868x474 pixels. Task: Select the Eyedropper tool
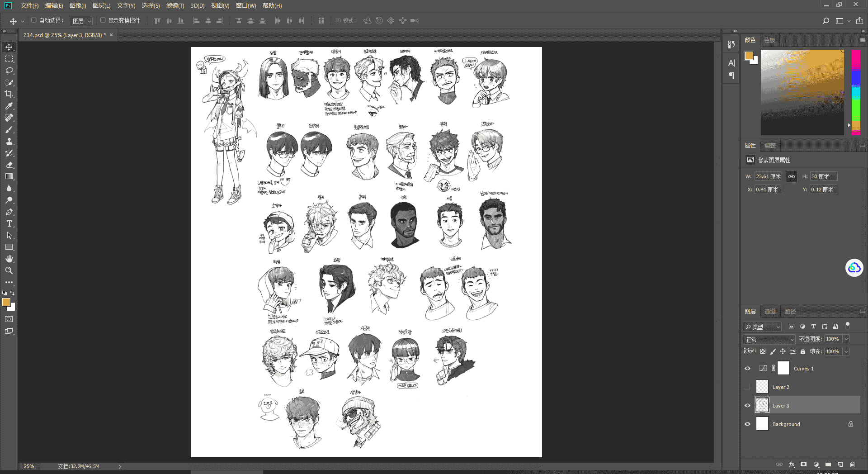click(x=9, y=106)
